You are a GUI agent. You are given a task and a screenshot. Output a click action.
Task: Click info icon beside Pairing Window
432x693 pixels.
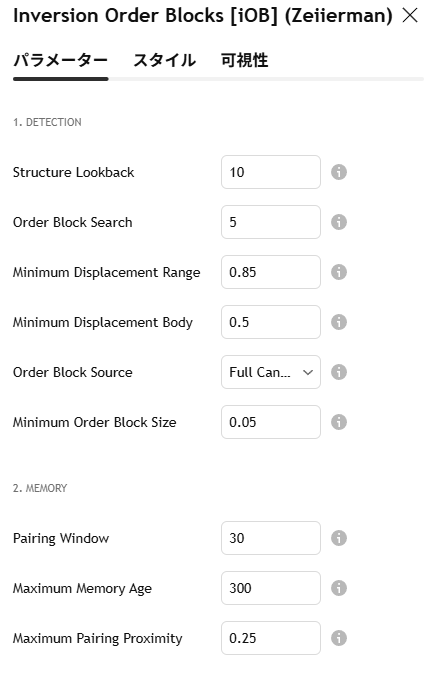[x=339, y=538]
